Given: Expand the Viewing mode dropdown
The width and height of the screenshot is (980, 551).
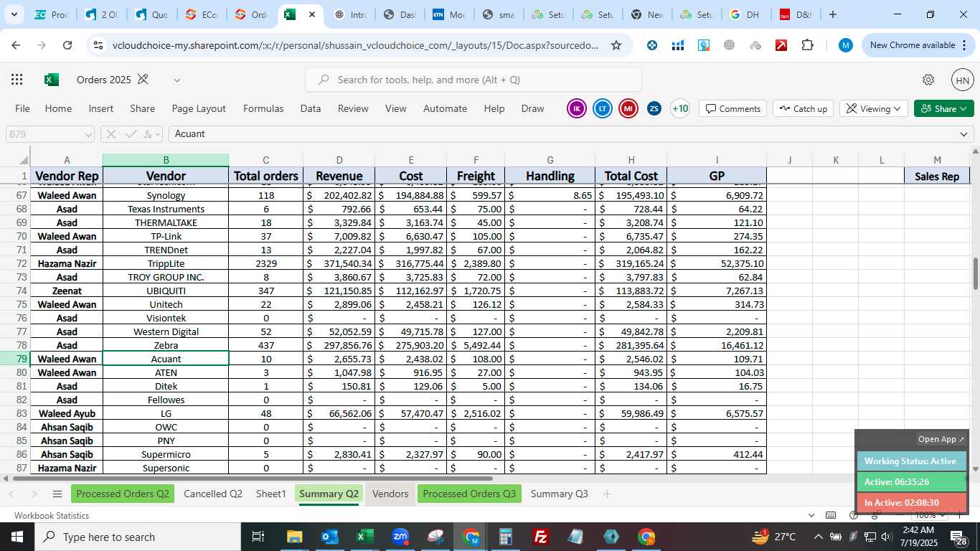Looking at the screenshot, I should pos(874,108).
